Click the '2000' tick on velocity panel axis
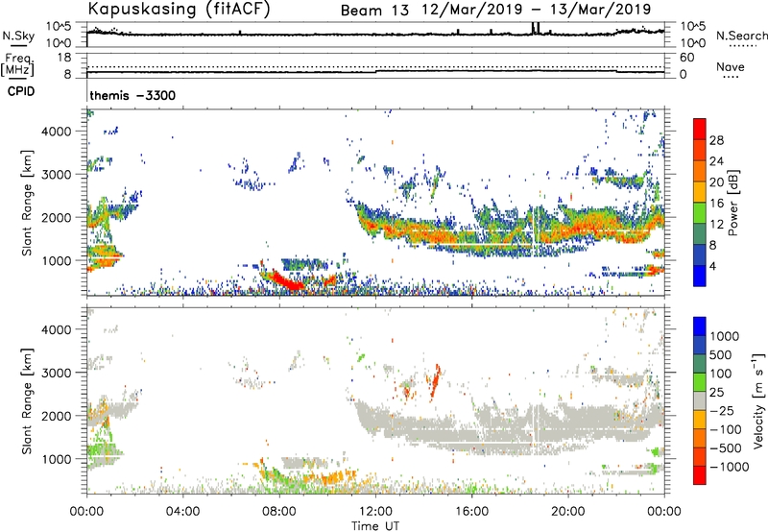The image size is (768, 532). (57, 416)
